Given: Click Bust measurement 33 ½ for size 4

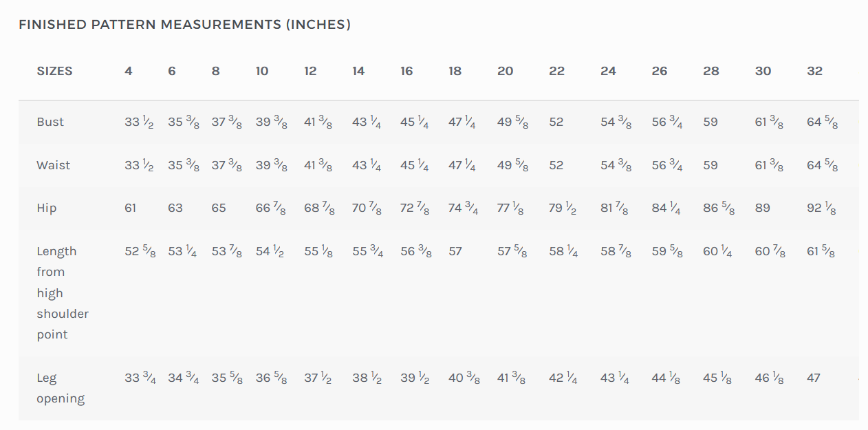Looking at the screenshot, I should click(139, 122).
